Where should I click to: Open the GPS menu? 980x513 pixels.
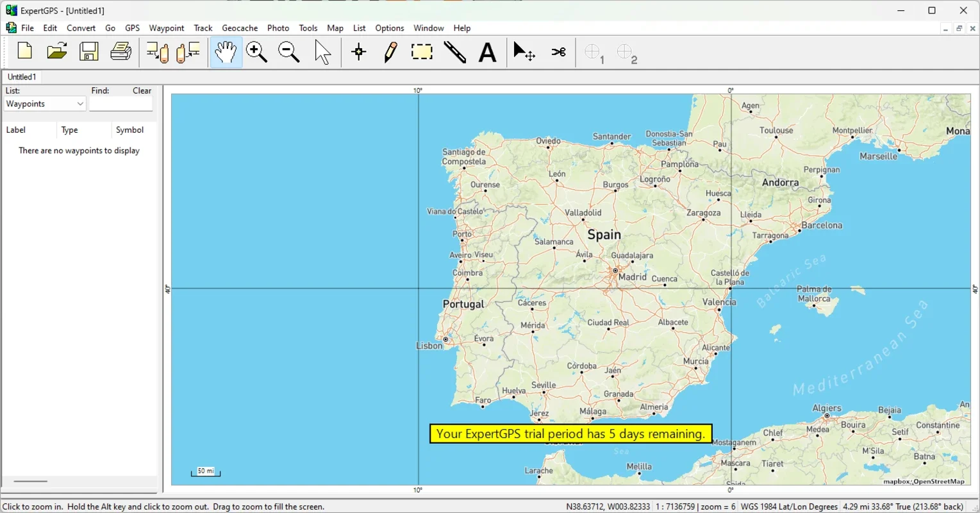pos(133,28)
